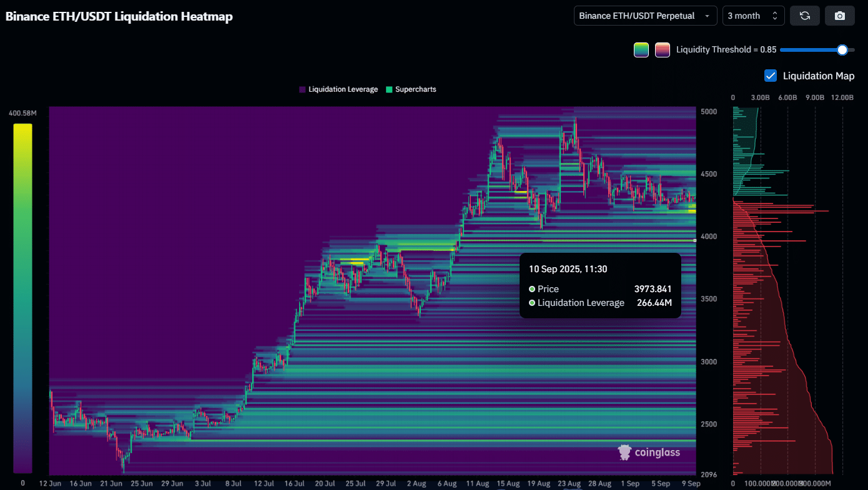Click the 23 Aug date axis label

570,483
